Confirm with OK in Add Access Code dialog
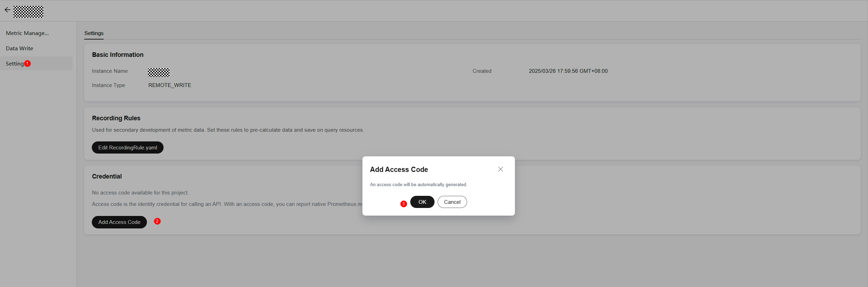Viewport: 868px width, 287px height. pyautogui.click(x=422, y=202)
